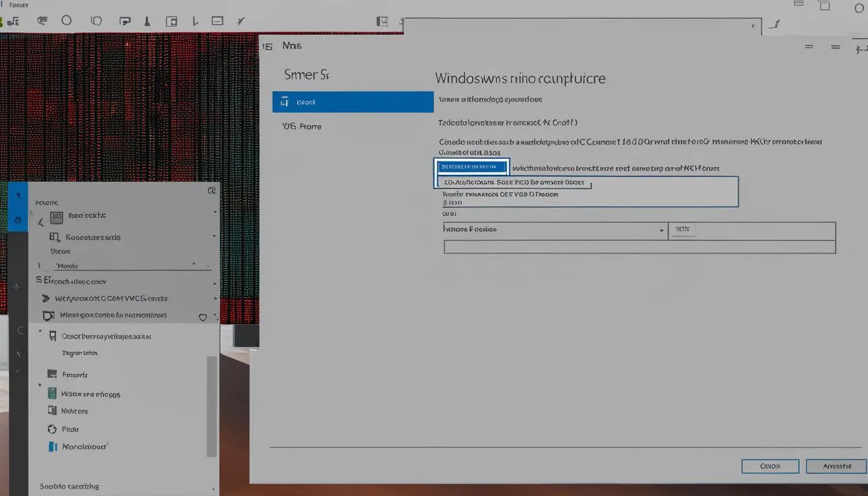Click the square panel icon in the top toolbar
Image resolution: width=868 pixels, height=496 pixels.
coord(171,21)
